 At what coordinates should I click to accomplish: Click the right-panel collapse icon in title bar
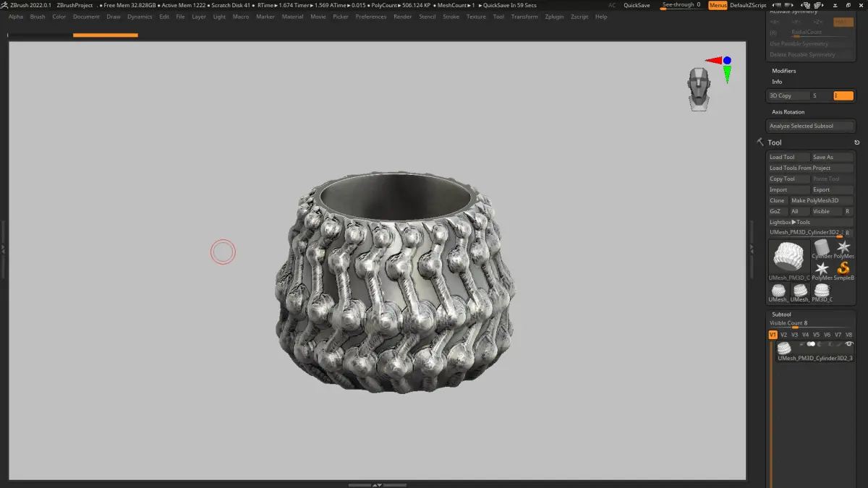click(x=789, y=5)
